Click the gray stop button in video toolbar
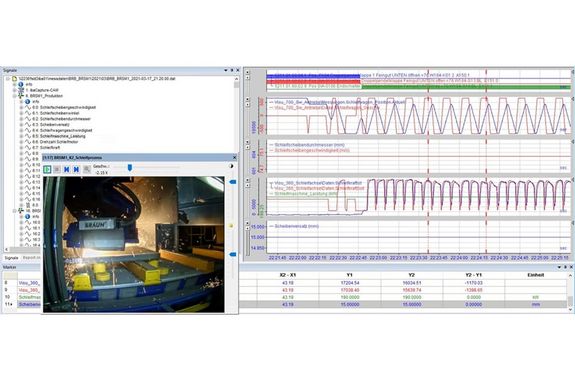 tap(57, 169)
